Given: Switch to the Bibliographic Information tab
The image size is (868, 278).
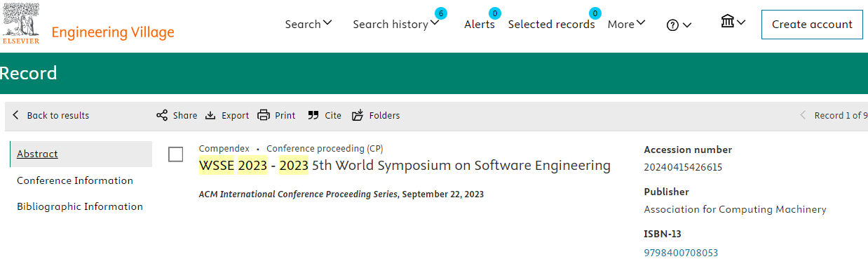Looking at the screenshot, I should tap(80, 206).
